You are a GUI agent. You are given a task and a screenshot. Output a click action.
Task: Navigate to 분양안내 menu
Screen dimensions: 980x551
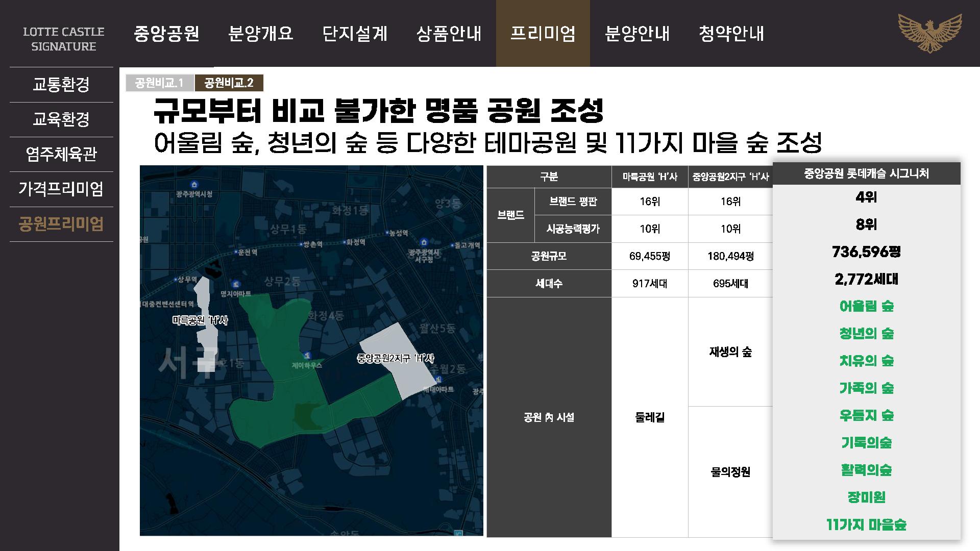[637, 33]
